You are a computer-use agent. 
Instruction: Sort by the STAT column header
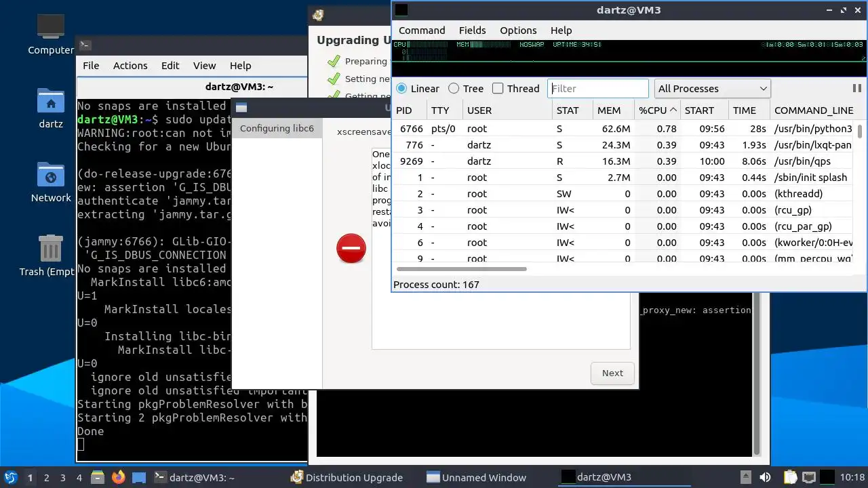[x=572, y=110]
